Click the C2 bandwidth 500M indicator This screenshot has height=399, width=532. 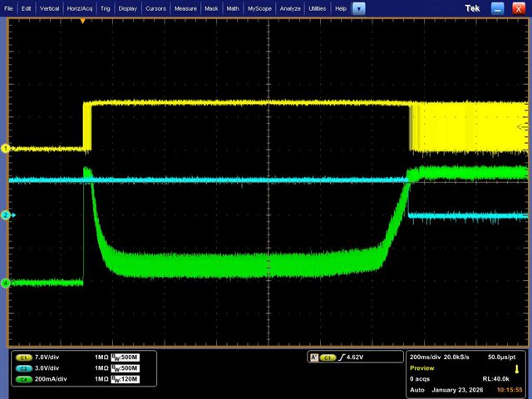tap(126, 368)
